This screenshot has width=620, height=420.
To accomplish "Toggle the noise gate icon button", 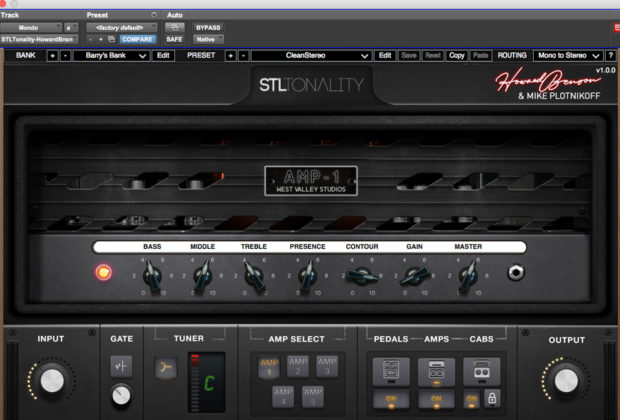I will point(121,367).
